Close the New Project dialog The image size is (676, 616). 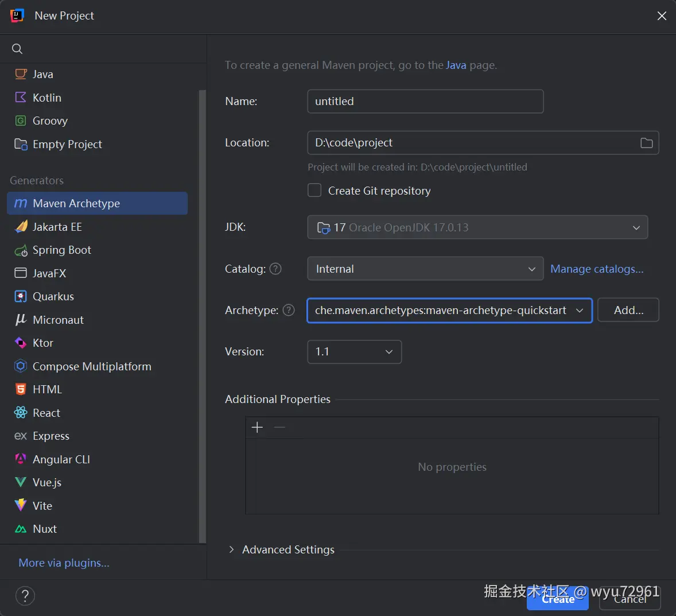[x=661, y=16]
